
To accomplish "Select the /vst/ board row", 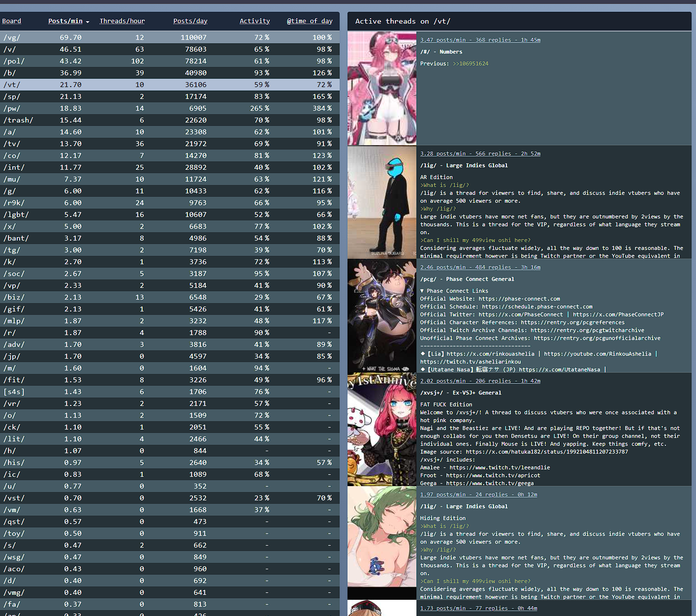I will point(170,498).
